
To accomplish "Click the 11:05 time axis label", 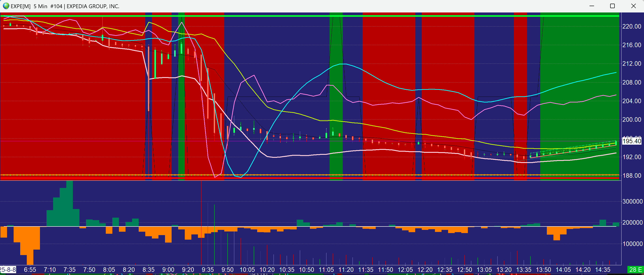I will click(x=326, y=270).
